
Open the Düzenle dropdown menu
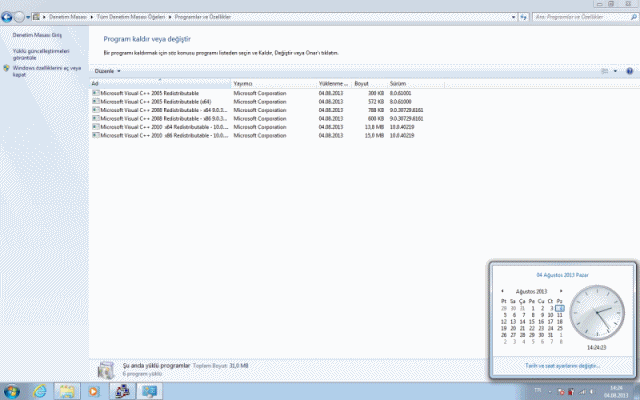point(107,71)
